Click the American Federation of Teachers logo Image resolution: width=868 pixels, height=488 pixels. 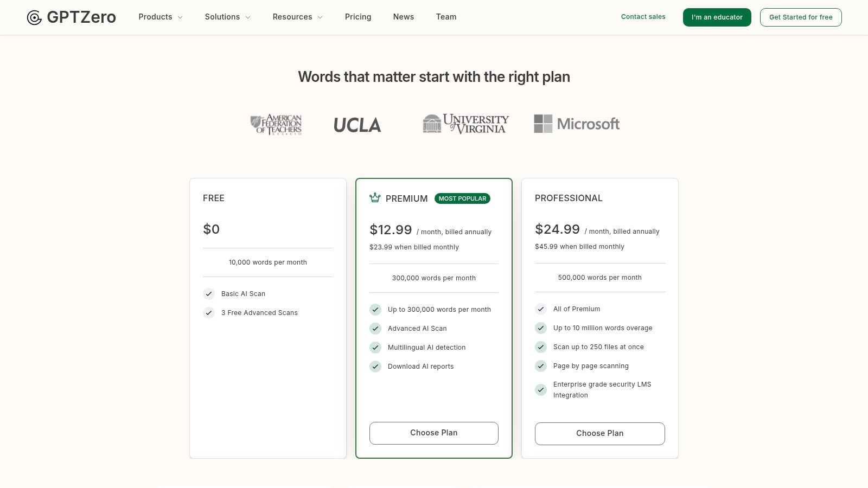click(x=276, y=124)
